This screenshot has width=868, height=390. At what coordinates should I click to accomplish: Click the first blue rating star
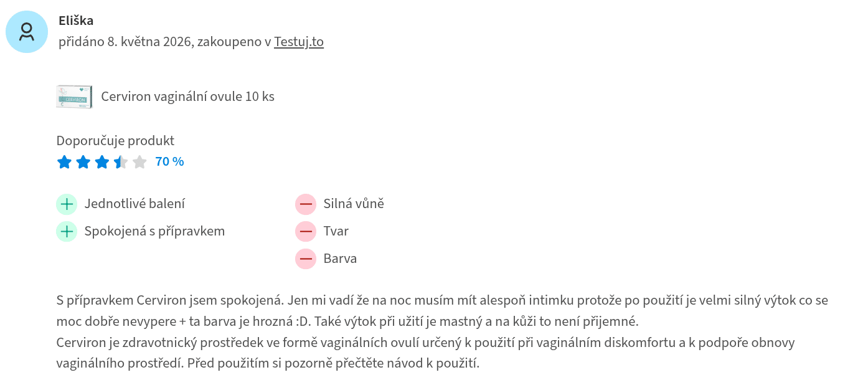coord(64,162)
